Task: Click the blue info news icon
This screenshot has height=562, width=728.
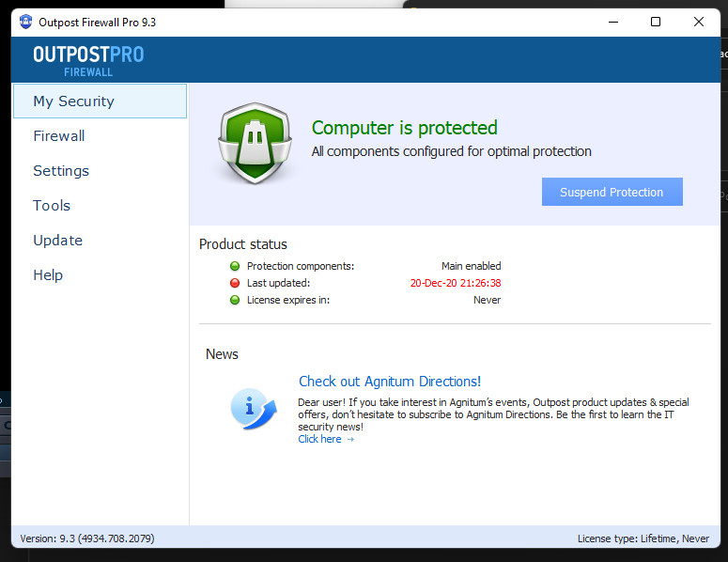Action: [254, 409]
